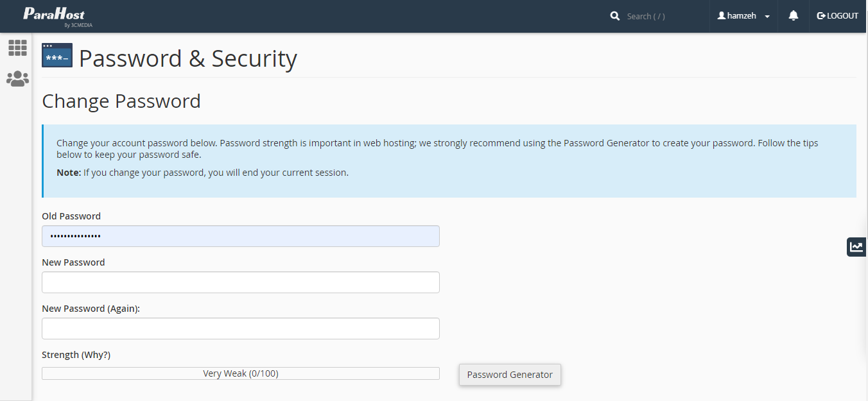Open the Tools grid icon in sidebar
The image size is (868, 401).
coord(17,47)
